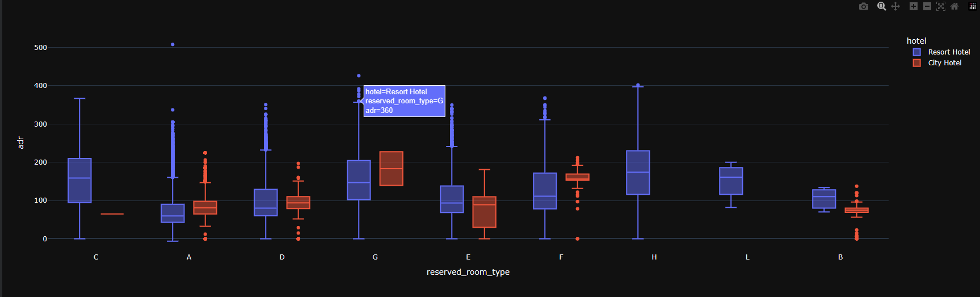
Task: Click the x-axis tick label G
Action: [x=375, y=257]
